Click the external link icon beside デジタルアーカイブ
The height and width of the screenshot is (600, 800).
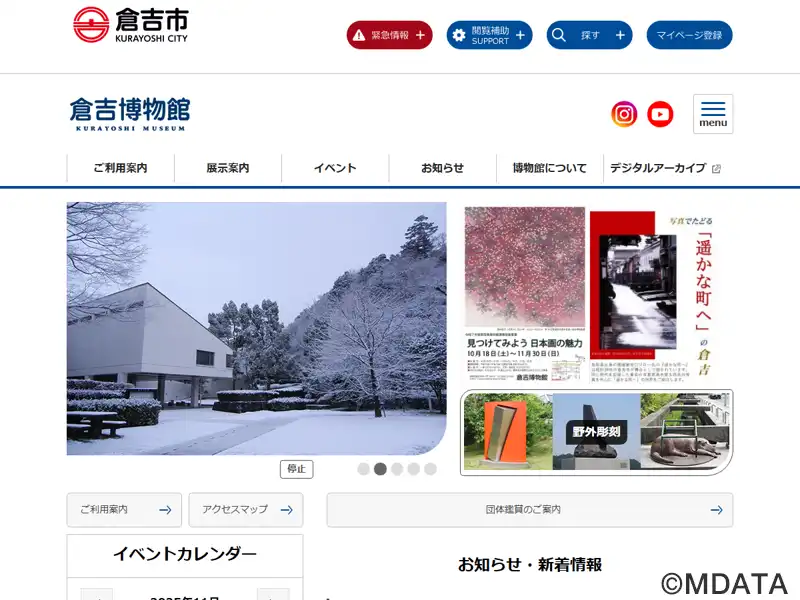click(x=716, y=169)
